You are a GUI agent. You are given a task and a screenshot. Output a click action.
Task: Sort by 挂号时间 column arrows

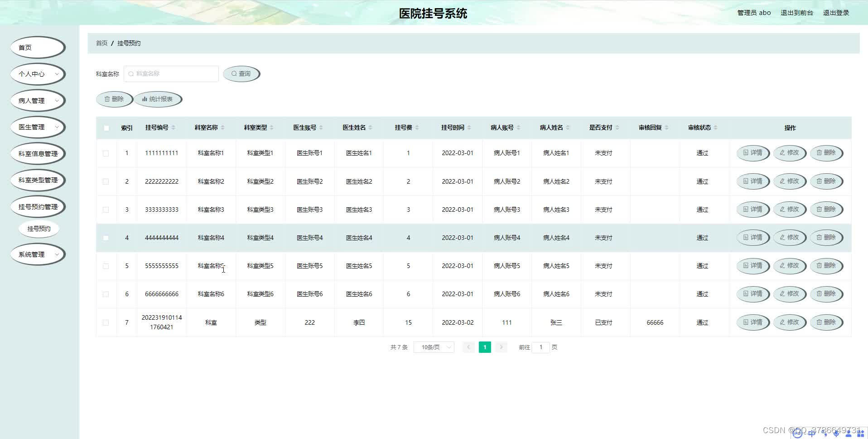click(469, 128)
